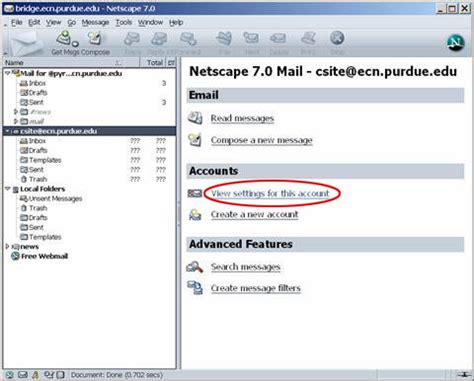The height and width of the screenshot is (381, 474).
Task: Open the Search messages link
Action: 246,267
